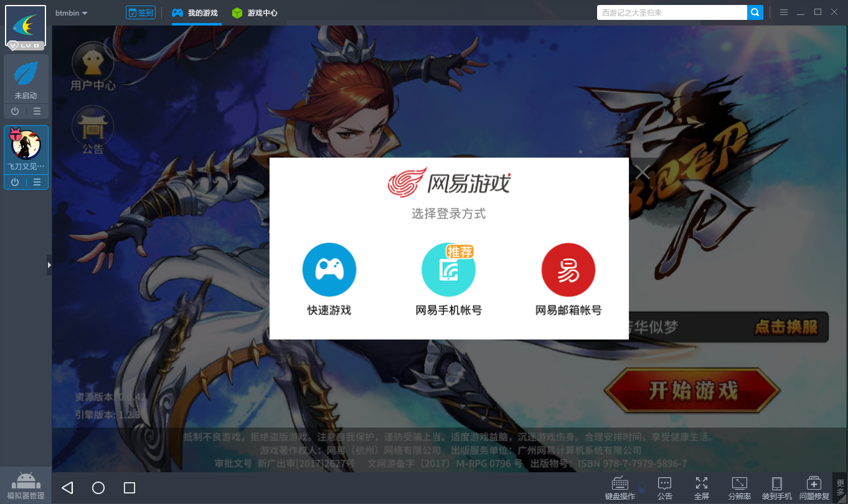Close the 网易游戏 login dialog
Image resolution: width=848 pixels, height=504 pixels.
pos(641,172)
